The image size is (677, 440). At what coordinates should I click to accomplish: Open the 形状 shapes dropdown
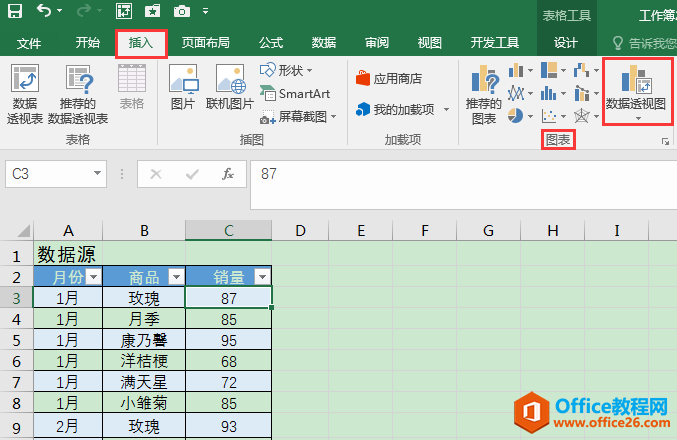tap(286, 70)
